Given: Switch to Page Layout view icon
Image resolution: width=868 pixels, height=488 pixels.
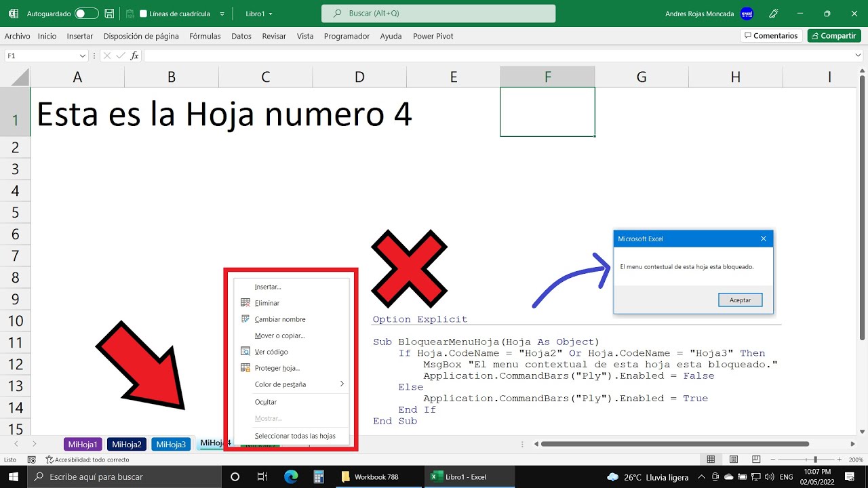Looking at the screenshot, I should pos(734,460).
